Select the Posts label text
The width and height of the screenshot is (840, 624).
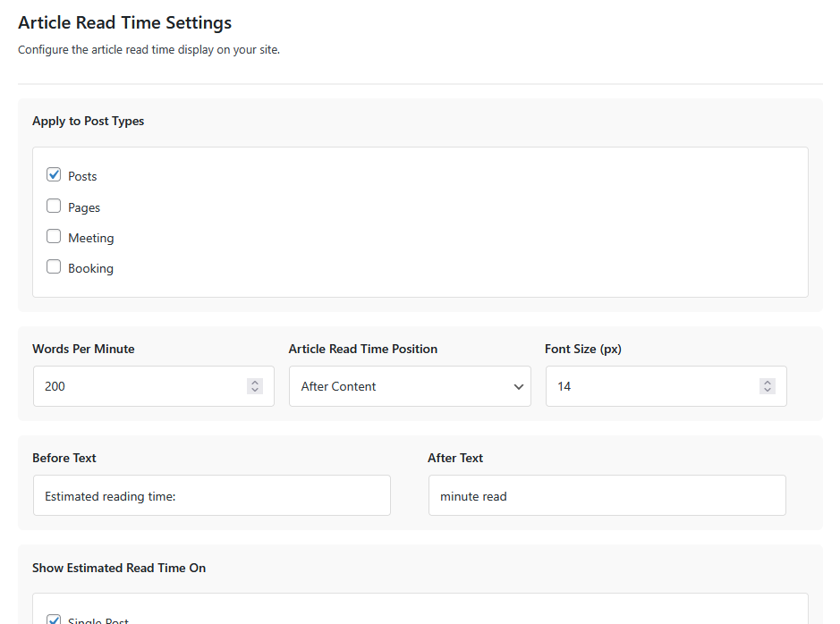coord(81,175)
